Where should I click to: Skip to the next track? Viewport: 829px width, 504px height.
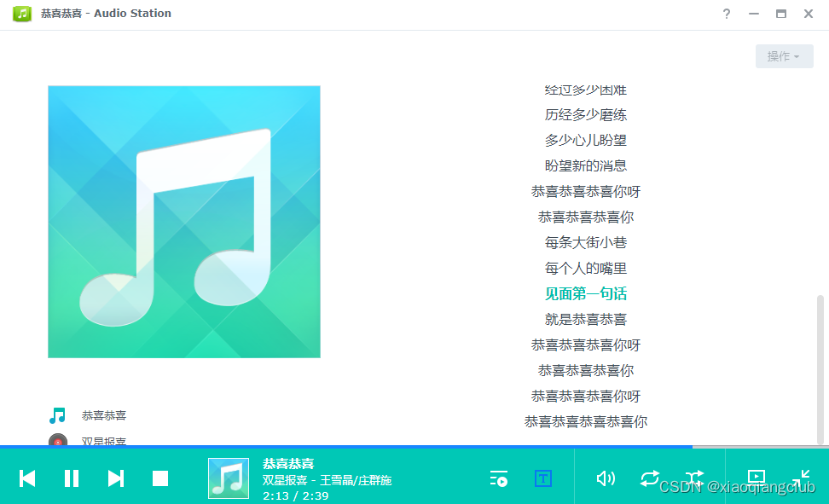click(116, 478)
